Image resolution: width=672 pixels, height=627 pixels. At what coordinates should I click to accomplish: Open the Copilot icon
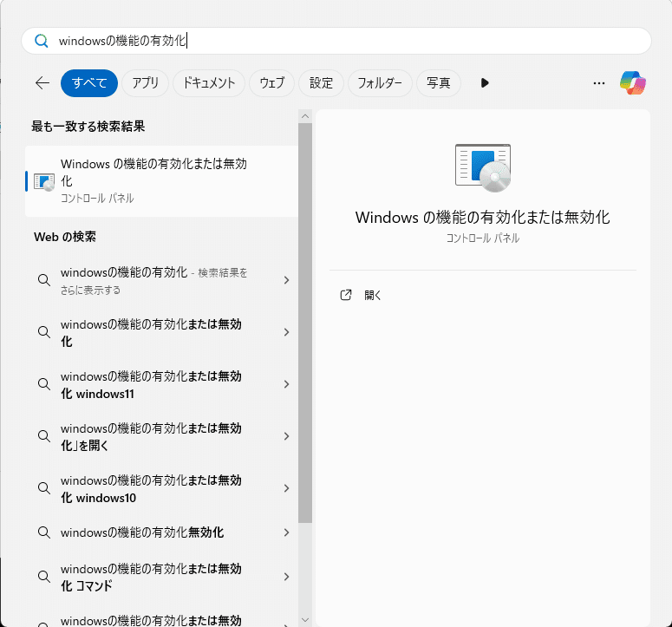pos(633,82)
